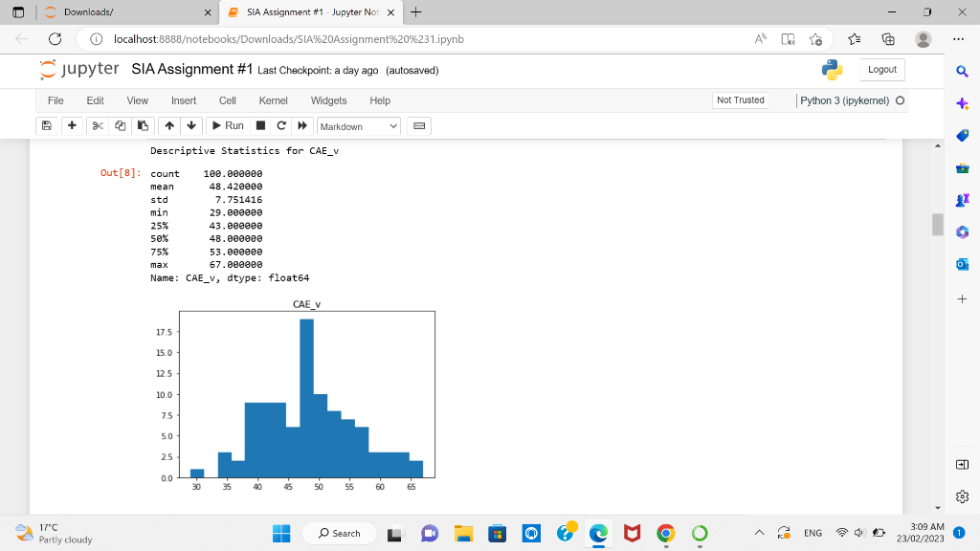Viewport: 980px width, 551px height.
Task: Open the cell type Markdown dropdown
Action: [x=358, y=125]
